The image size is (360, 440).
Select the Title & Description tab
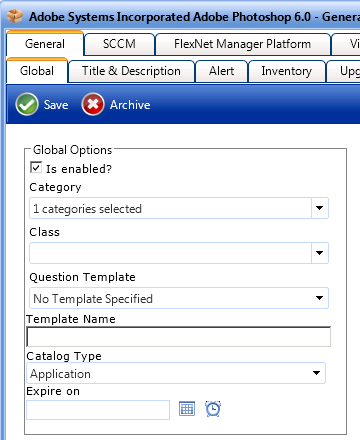(x=131, y=71)
